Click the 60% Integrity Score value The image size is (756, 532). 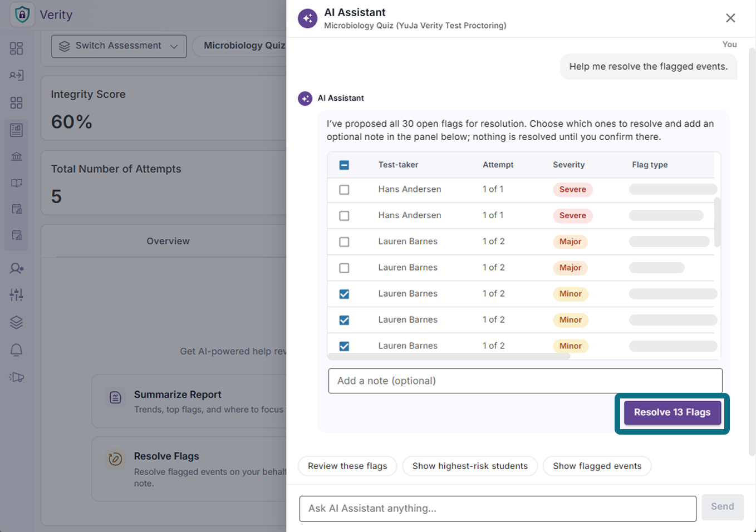coord(71,122)
